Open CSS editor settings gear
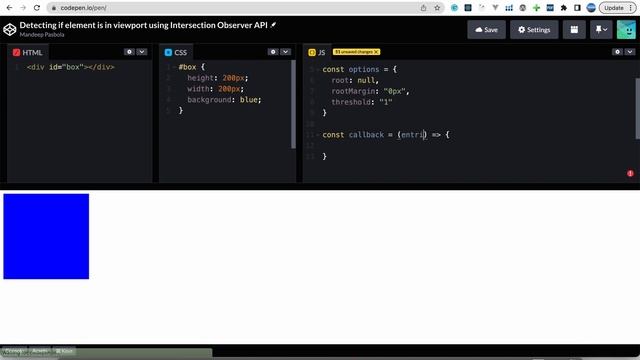This screenshot has height=360, width=640. pos(273,52)
